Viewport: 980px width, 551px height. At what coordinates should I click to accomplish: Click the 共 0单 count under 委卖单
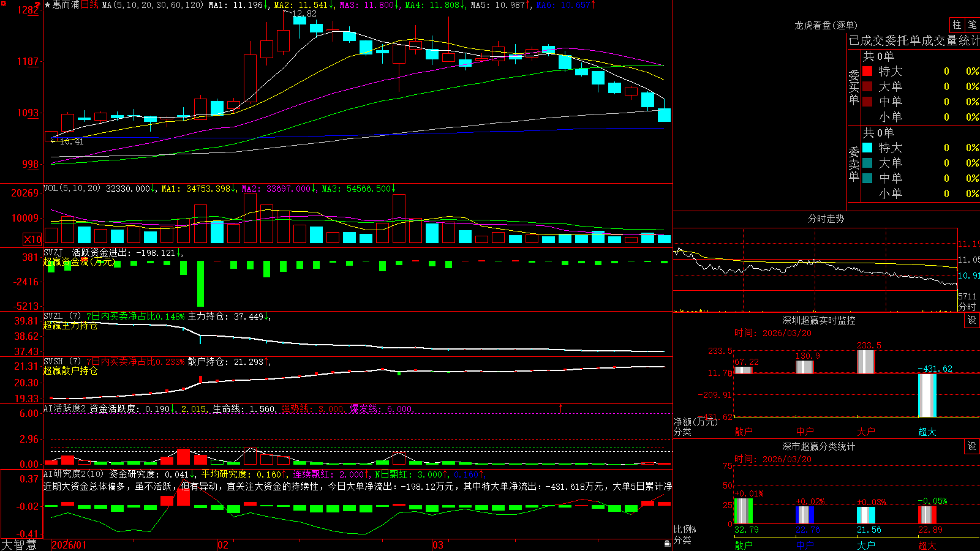878,132
